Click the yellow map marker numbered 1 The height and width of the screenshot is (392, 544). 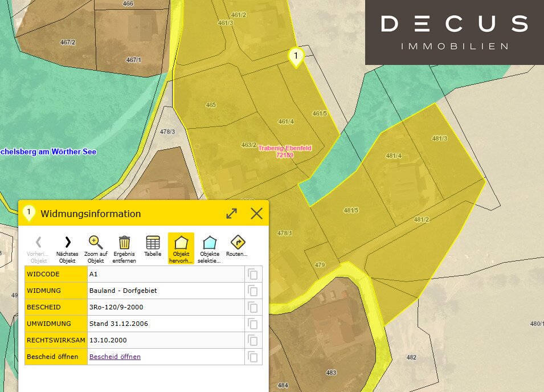[x=296, y=56]
